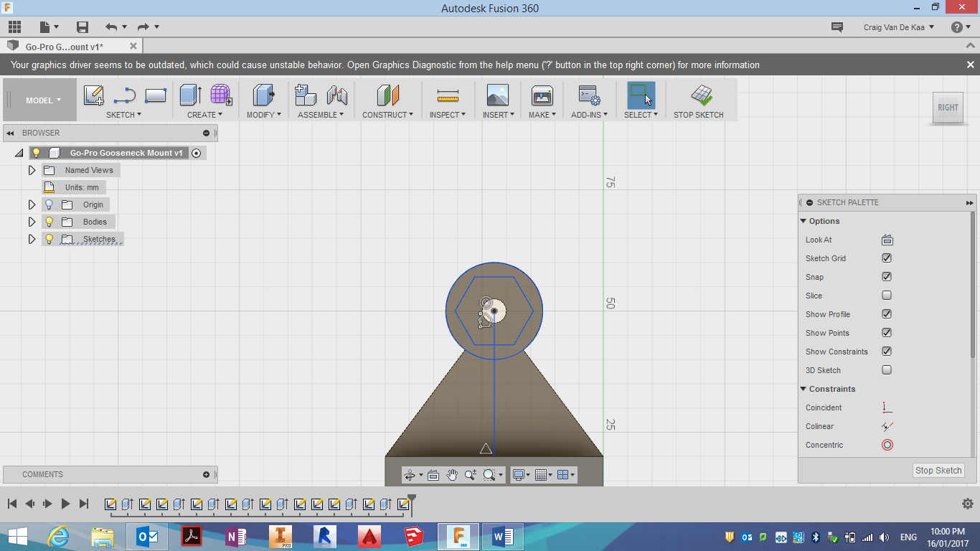Open the Viewports dropdown
This screenshot has height=551, width=980.
[x=565, y=475]
